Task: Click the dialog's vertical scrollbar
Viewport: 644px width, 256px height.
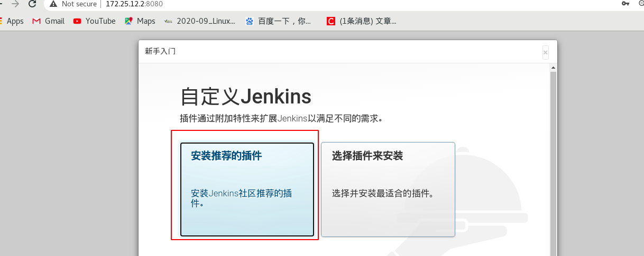Action: pyautogui.click(x=554, y=164)
